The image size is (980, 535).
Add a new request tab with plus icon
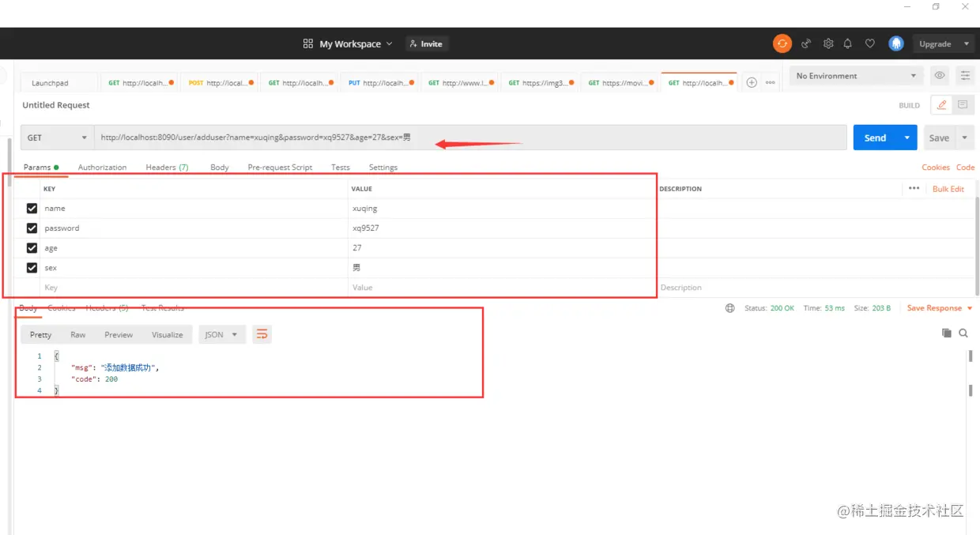[752, 83]
